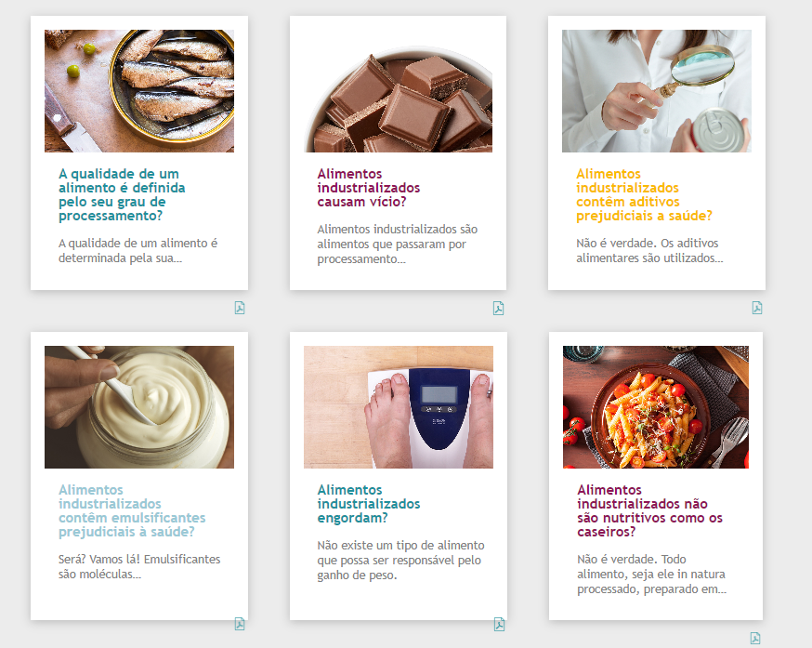This screenshot has width=812, height=648.
Task: Click the feet on bathroom scale photo
Action: pyautogui.click(x=399, y=407)
